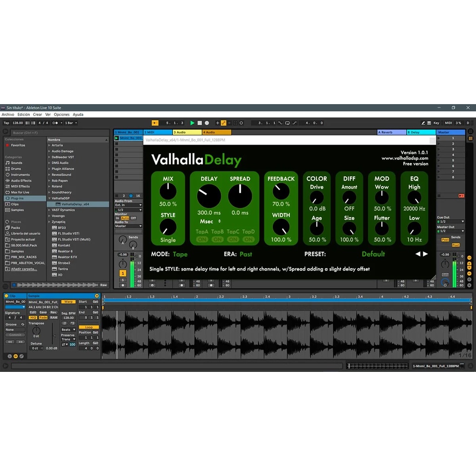Click the ValhallaDelay FEEDBACK knob
Screen dimensions: 476x476
pyautogui.click(x=281, y=192)
